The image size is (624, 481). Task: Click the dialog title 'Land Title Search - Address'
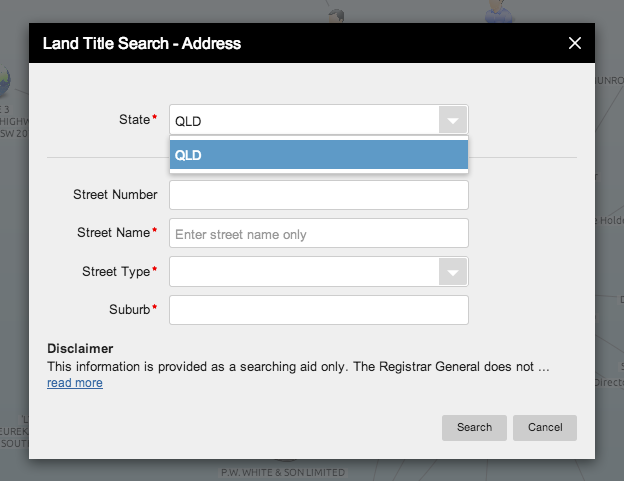coord(142,43)
